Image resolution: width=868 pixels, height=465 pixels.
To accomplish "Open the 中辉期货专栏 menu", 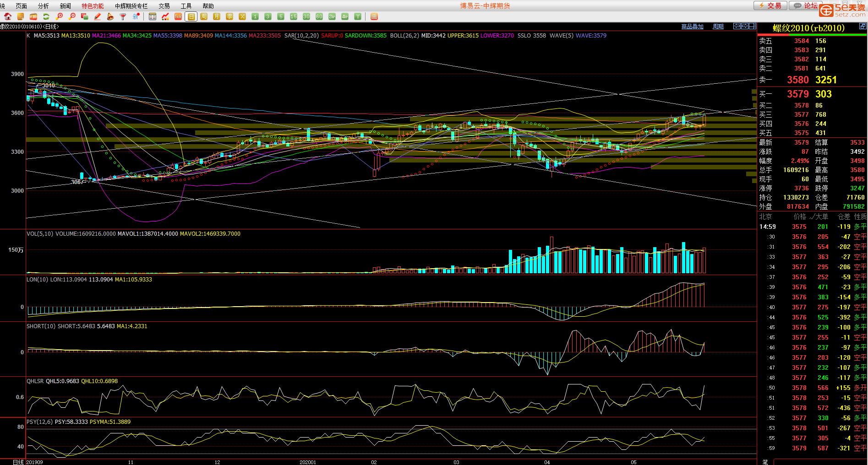I will pos(131,6).
